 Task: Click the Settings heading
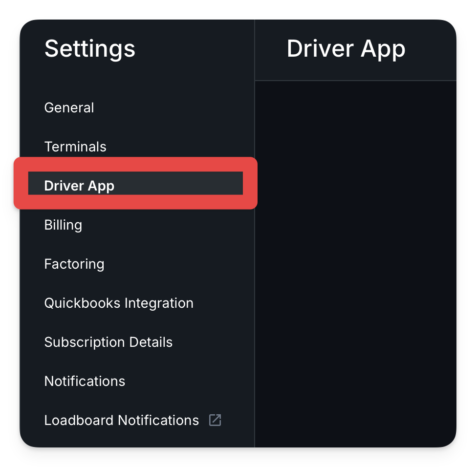(x=90, y=49)
